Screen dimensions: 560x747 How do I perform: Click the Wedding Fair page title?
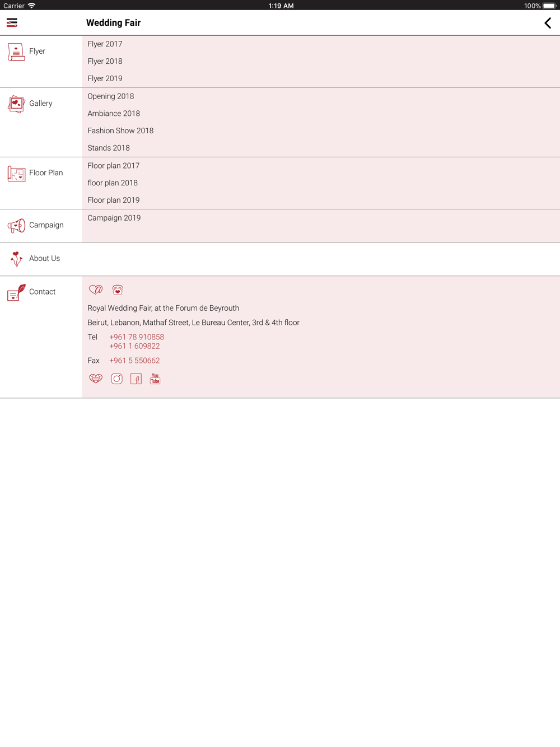click(114, 23)
